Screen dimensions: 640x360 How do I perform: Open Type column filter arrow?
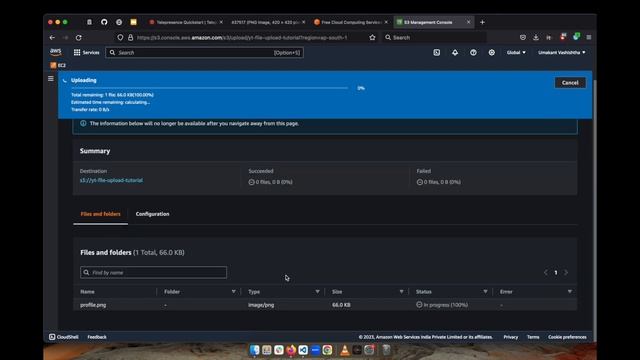coord(318,291)
